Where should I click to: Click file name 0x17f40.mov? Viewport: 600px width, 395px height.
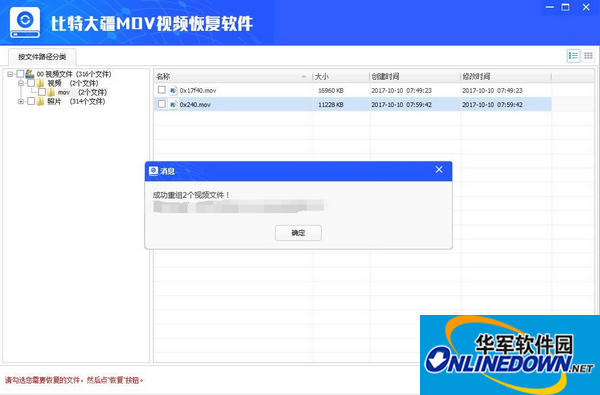(198, 91)
